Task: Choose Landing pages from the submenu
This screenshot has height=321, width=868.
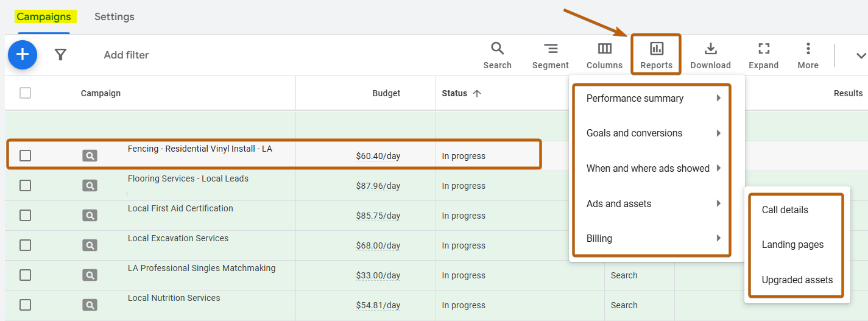Action: tap(792, 245)
